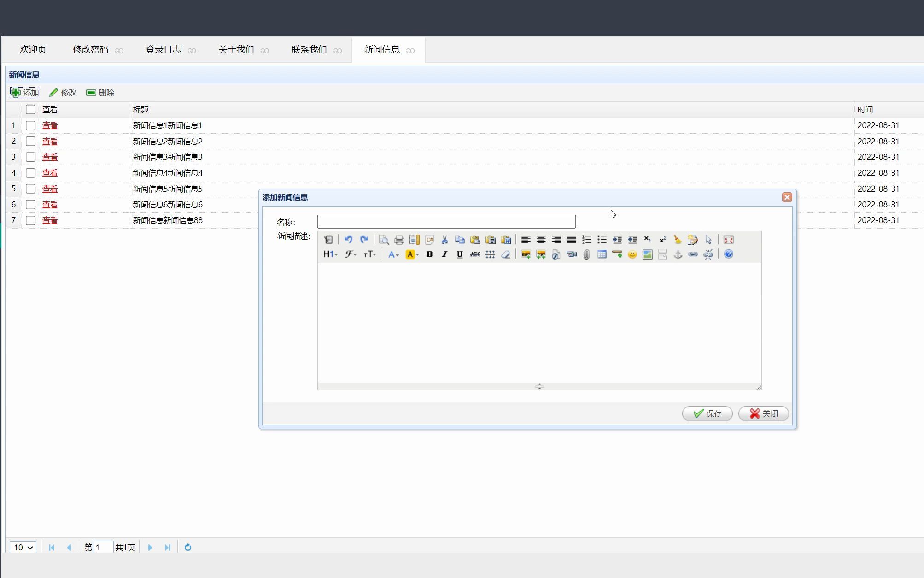Apply superscript formatting

pyautogui.click(x=662, y=240)
